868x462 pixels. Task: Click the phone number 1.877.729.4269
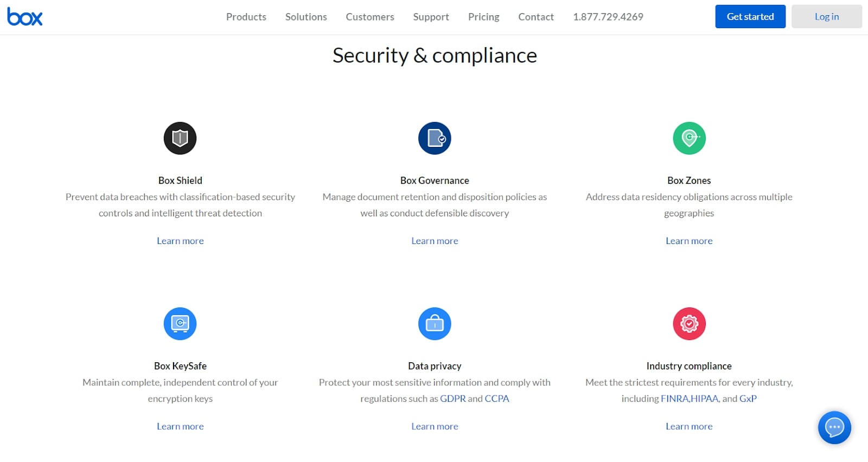pyautogui.click(x=608, y=17)
